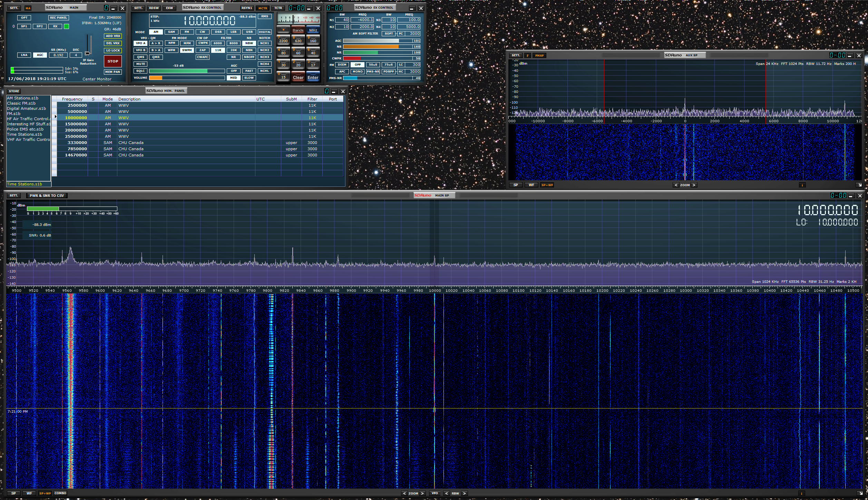This screenshot has width=868, height=500.
Task: Open Time Stations.s1b memory bank
Action: pos(25,134)
